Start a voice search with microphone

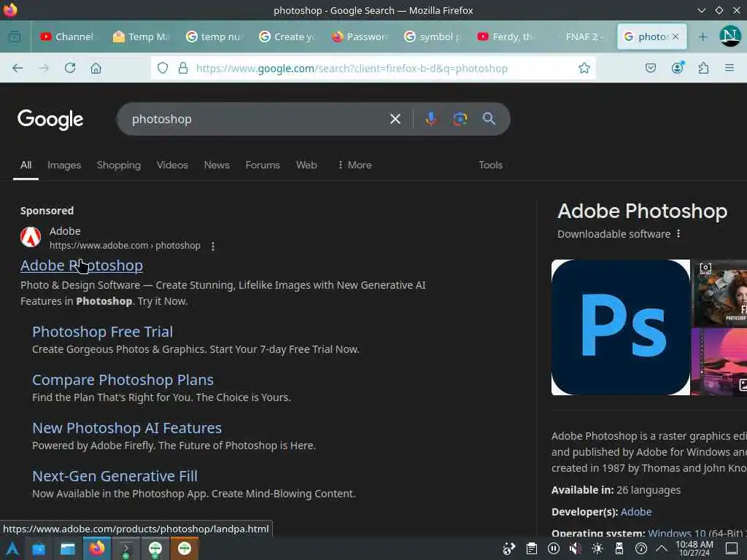coord(431,119)
